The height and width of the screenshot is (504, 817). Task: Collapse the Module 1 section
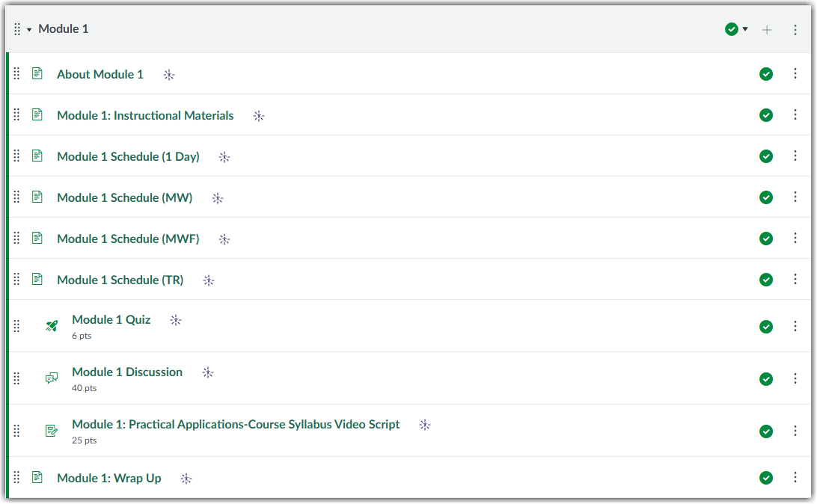(x=27, y=28)
